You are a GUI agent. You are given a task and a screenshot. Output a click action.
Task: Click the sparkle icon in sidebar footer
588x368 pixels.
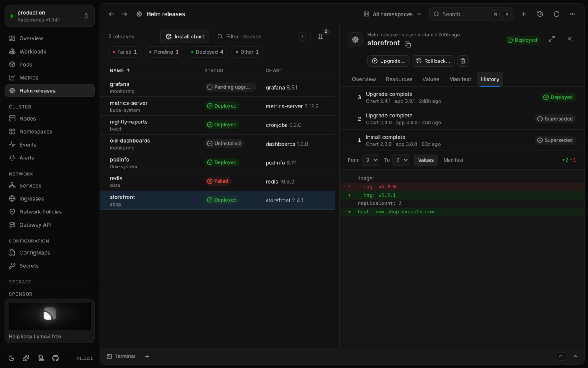tap(26, 358)
